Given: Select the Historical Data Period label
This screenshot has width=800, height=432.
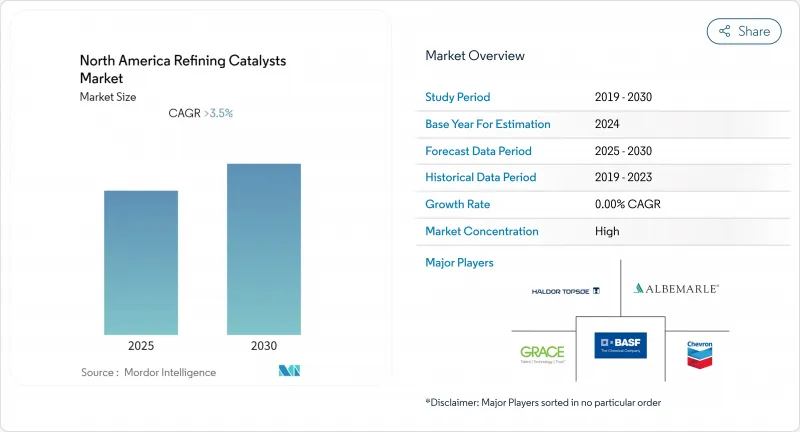Looking at the screenshot, I should [x=481, y=177].
